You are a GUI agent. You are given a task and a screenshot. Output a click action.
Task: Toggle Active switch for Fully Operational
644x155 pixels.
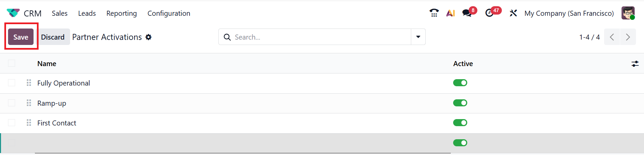[x=460, y=83]
